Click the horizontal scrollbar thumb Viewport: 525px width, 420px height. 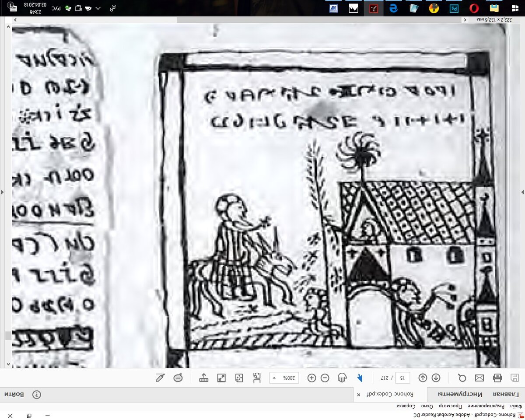tap(319, 20)
